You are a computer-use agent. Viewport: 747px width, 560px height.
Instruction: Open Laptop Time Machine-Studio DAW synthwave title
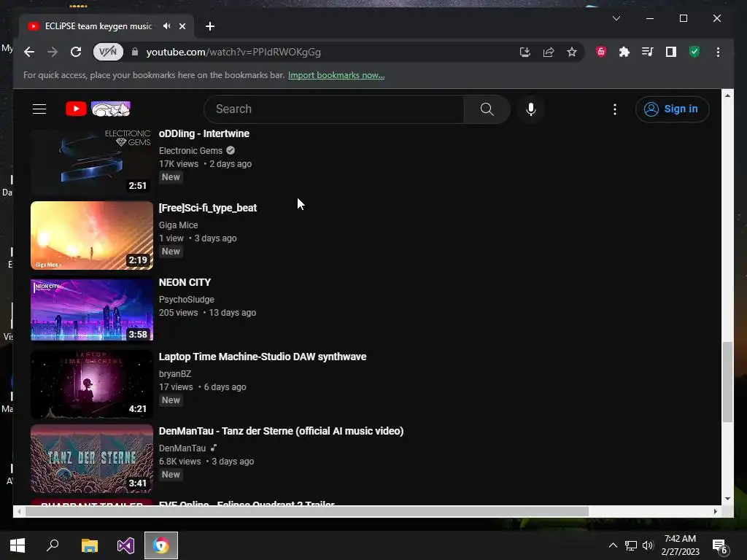[263, 357]
